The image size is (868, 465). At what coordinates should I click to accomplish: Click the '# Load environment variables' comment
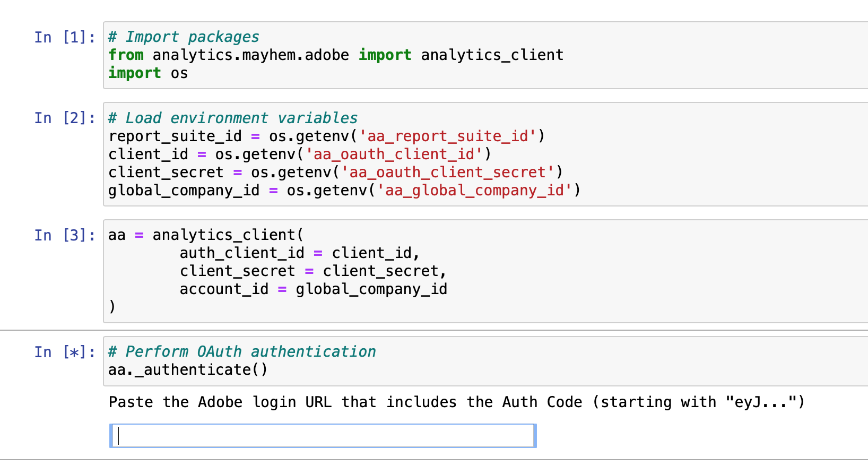233,118
